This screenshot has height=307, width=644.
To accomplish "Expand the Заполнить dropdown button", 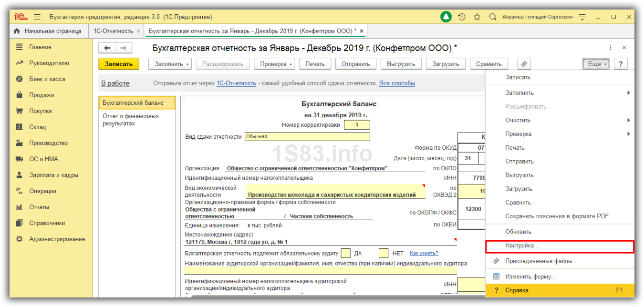I will tap(172, 64).
